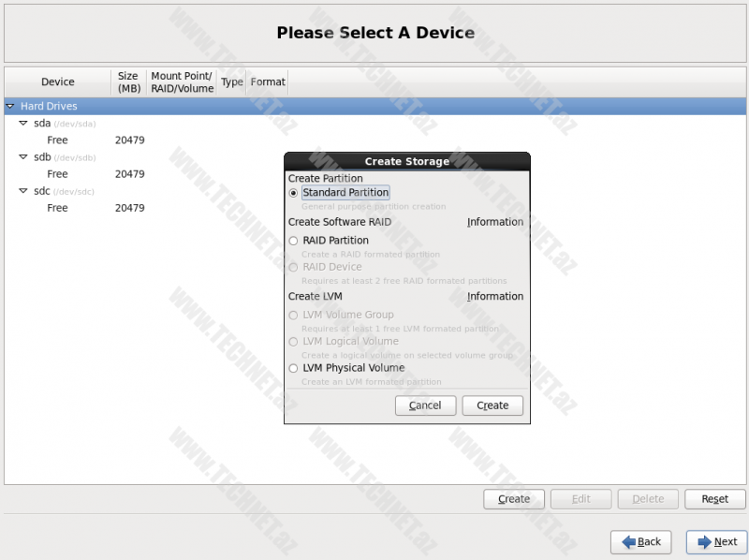Screen dimensions: 749x560
Task: Choose the RAID Partition option
Action: click(x=294, y=241)
